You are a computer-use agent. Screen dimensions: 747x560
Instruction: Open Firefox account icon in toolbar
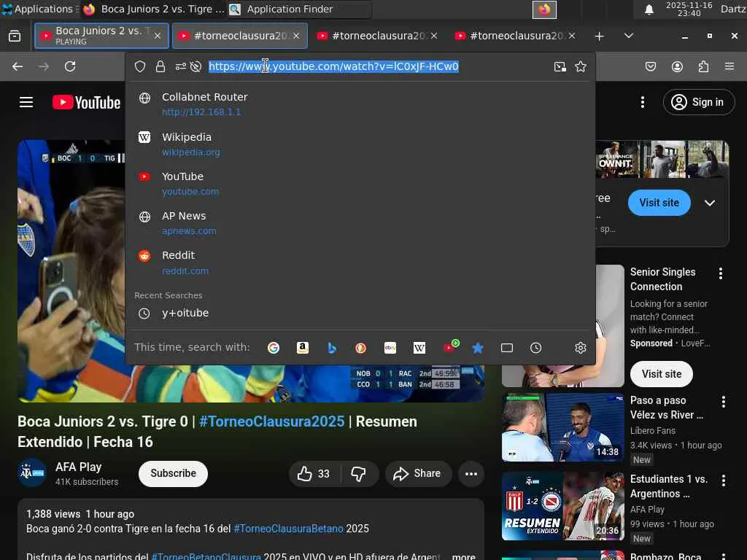677,66
